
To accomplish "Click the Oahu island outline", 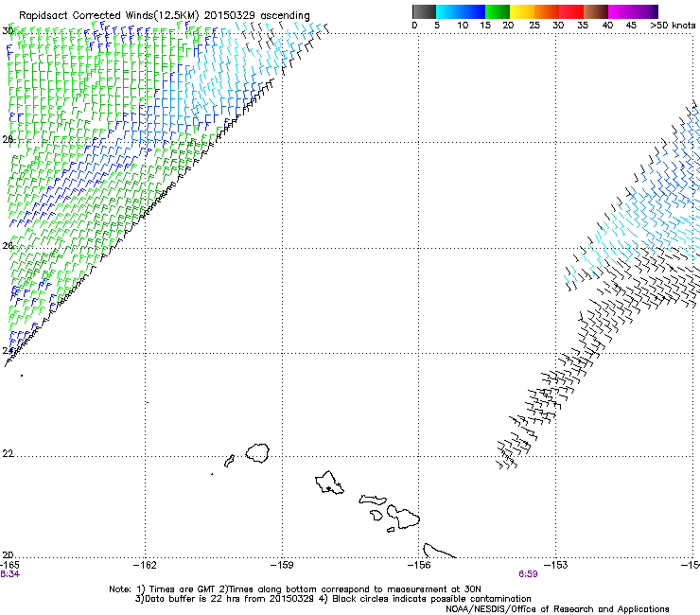I will [329, 483].
